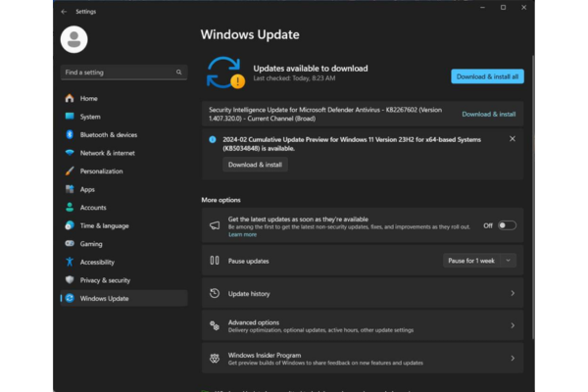
Task: Open Network & internet settings
Action: 123,153
